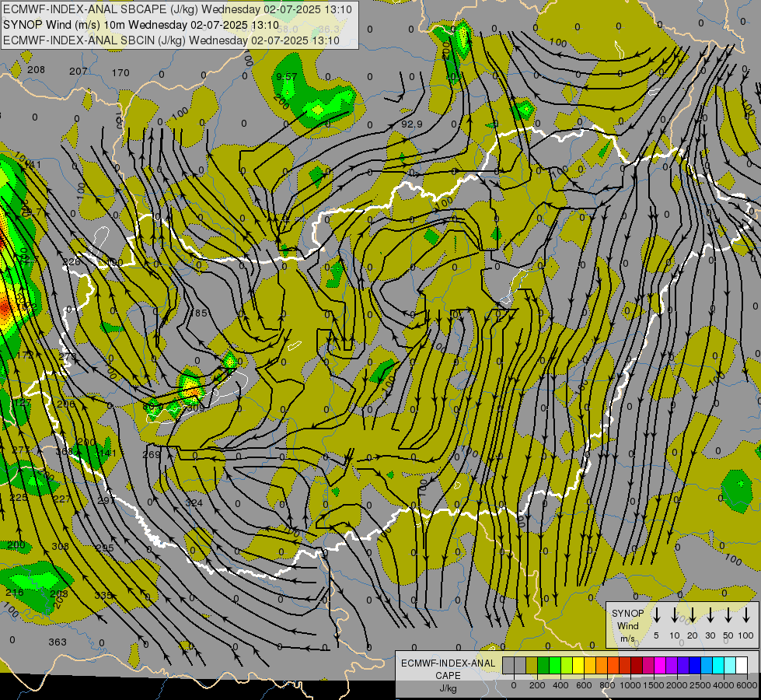Viewport: 761px width, 700px height.
Task: Click the colorbar tick label '400'
Action: tap(560, 685)
